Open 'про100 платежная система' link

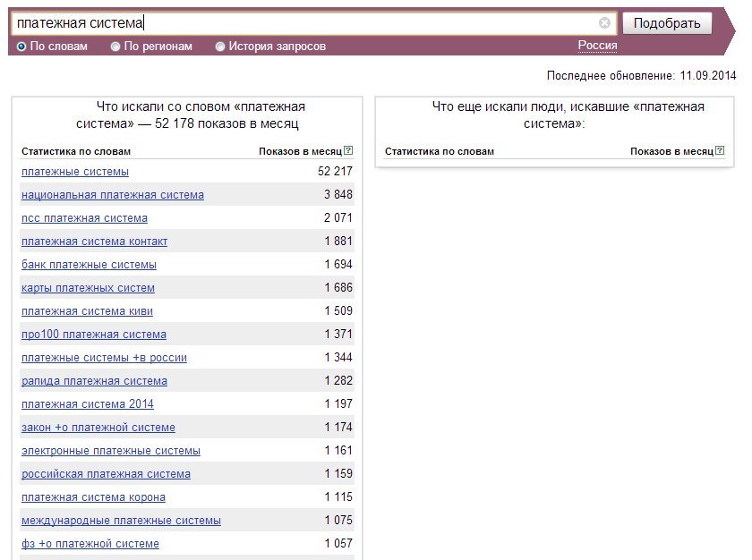point(94,335)
